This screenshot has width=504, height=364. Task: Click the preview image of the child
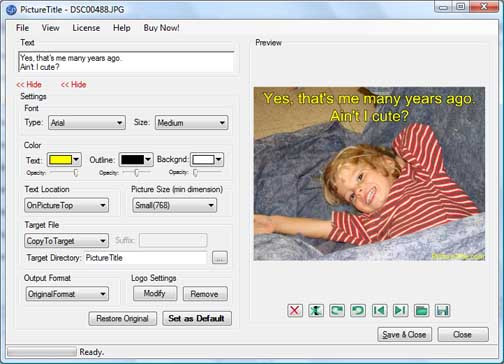point(369,174)
